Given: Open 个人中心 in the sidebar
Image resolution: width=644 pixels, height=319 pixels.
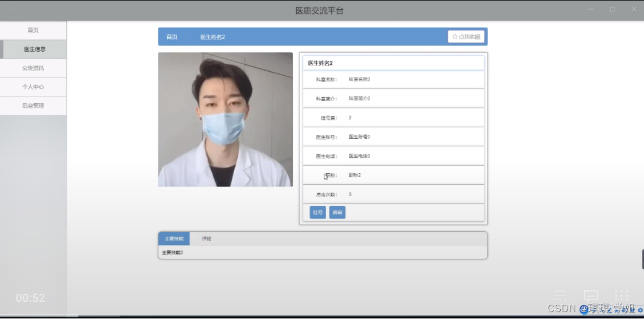Looking at the screenshot, I should (33, 87).
